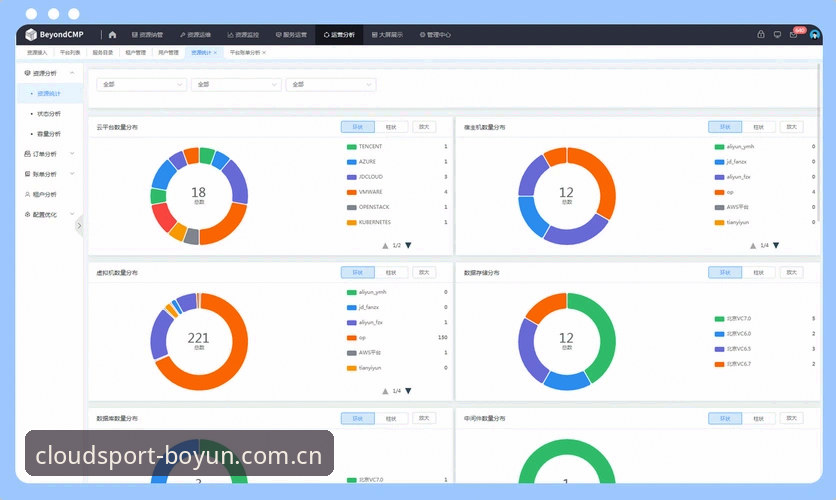Open the 服务运营 top menu
Viewport: 836px width, 500px height.
point(291,35)
